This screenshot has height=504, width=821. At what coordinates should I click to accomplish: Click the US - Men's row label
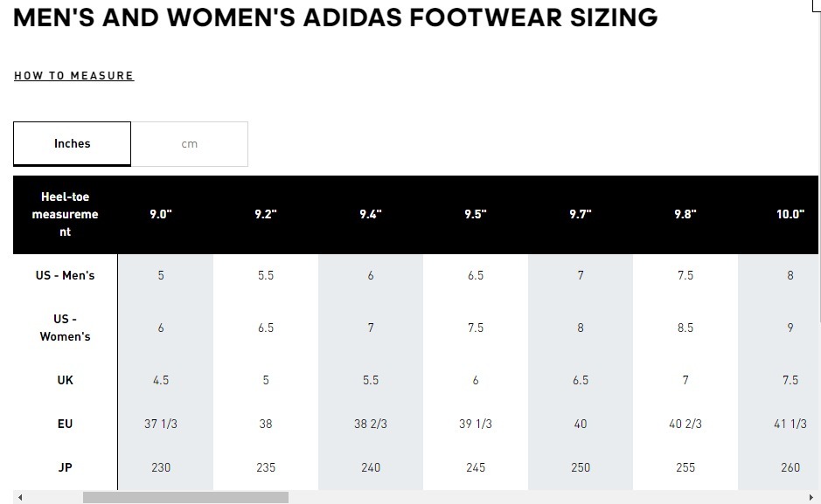[65, 275]
